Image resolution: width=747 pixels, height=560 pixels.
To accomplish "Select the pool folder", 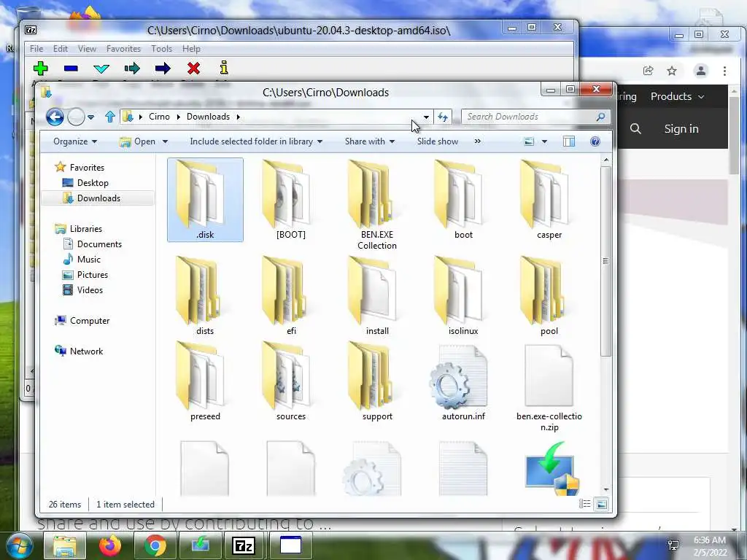I will pos(549,296).
